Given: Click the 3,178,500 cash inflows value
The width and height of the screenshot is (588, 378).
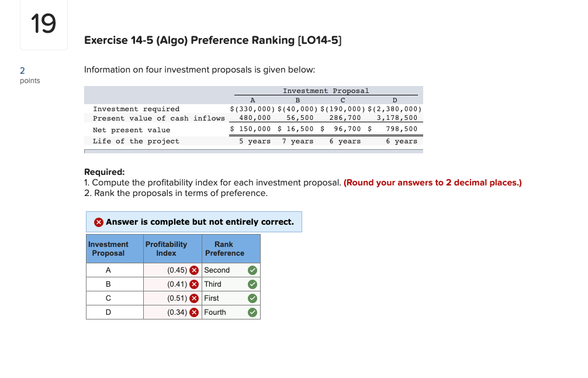Looking at the screenshot, I should pyautogui.click(x=397, y=118).
